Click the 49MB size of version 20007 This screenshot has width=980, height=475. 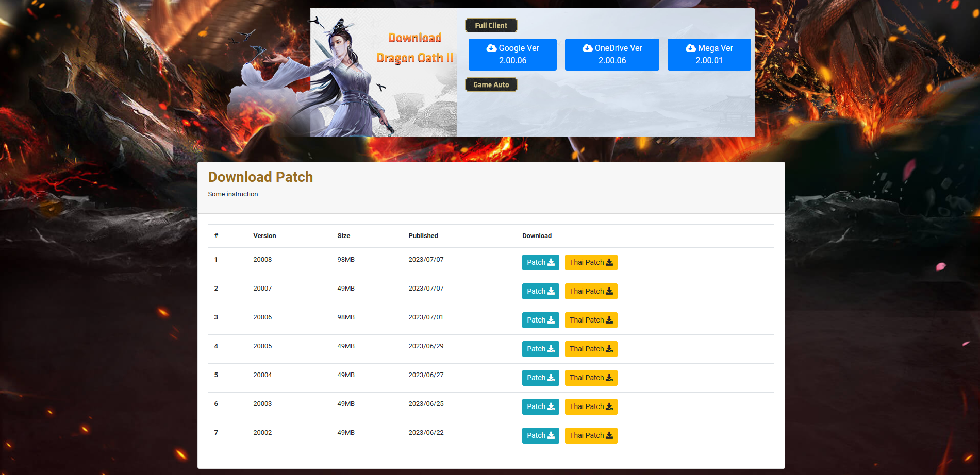click(346, 289)
